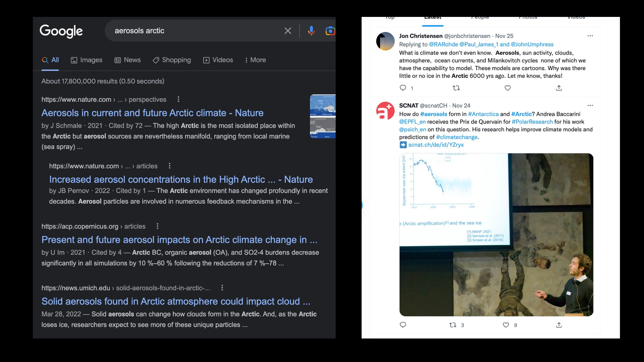Viewport: 644px width, 362px height.
Task: Switch to Images results tab
Action: 87,60
